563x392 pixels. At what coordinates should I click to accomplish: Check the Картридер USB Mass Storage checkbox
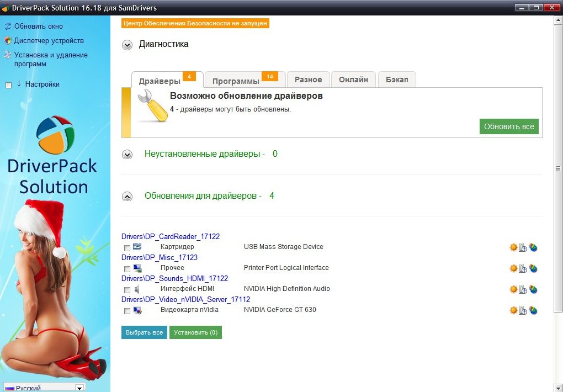127,248
